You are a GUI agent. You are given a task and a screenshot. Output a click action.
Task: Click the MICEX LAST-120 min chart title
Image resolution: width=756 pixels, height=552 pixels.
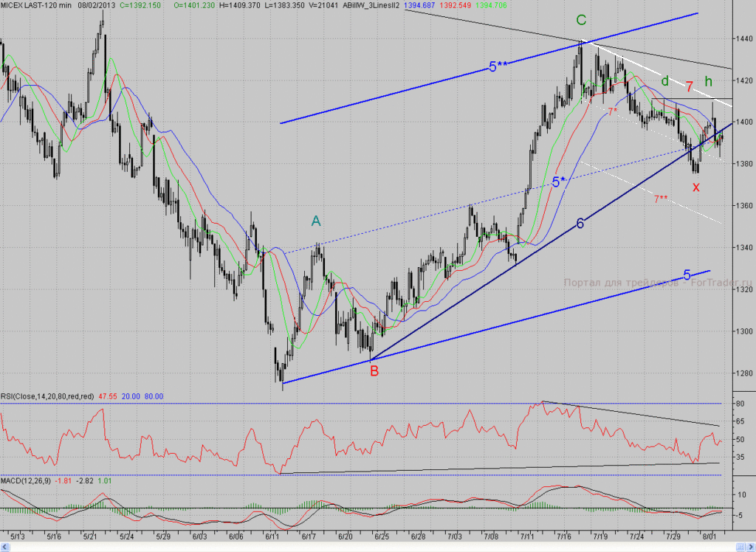pos(36,5)
